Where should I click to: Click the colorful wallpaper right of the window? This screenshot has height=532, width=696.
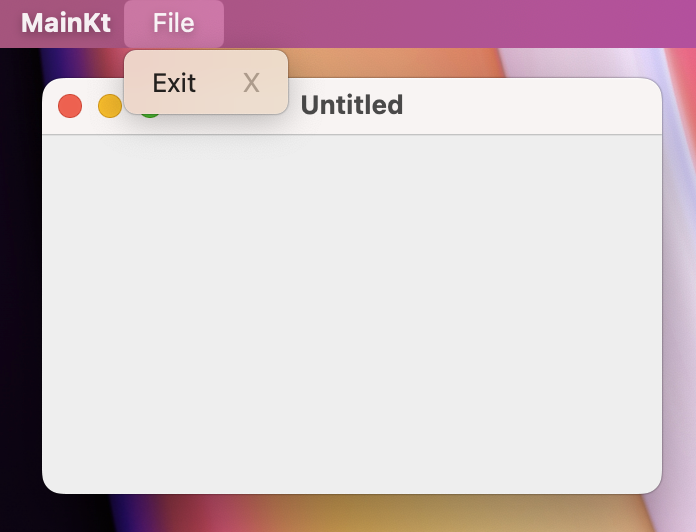pyautogui.click(x=680, y=300)
